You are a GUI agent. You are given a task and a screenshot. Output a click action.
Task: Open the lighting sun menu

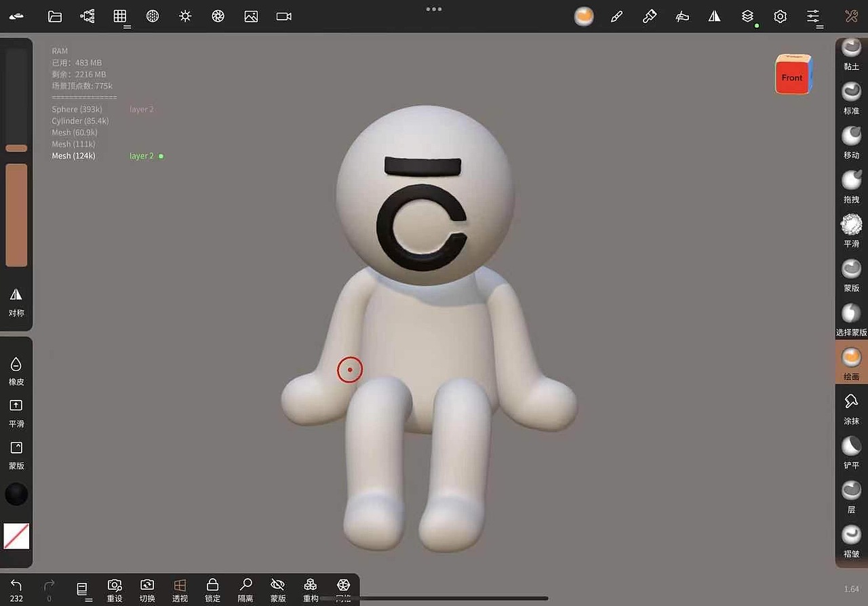pyautogui.click(x=185, y=16)
